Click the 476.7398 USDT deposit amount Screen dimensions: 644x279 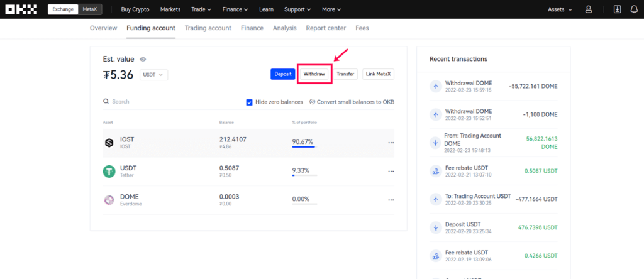coord(539,227)
